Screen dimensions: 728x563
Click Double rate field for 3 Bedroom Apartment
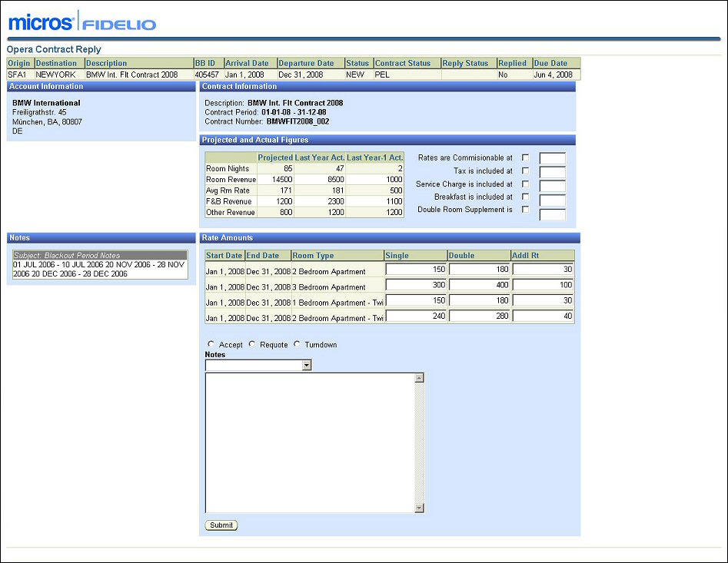click(479, 285)
